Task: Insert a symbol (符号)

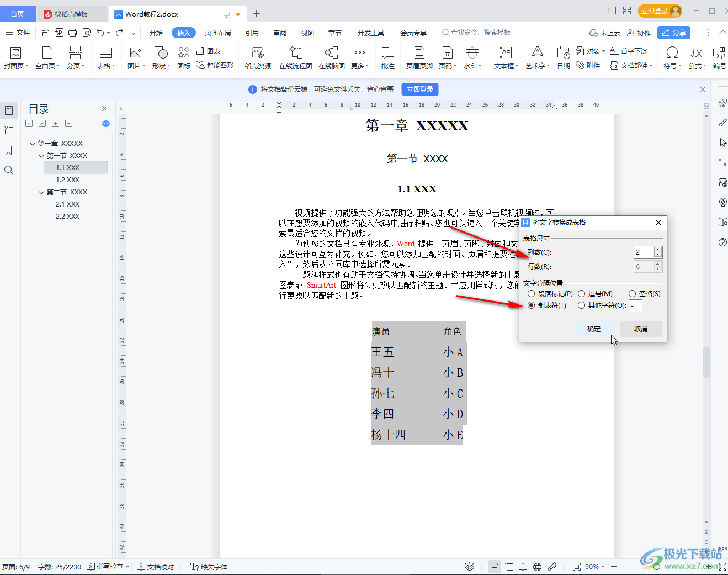Action: click(x=672, y=58)
